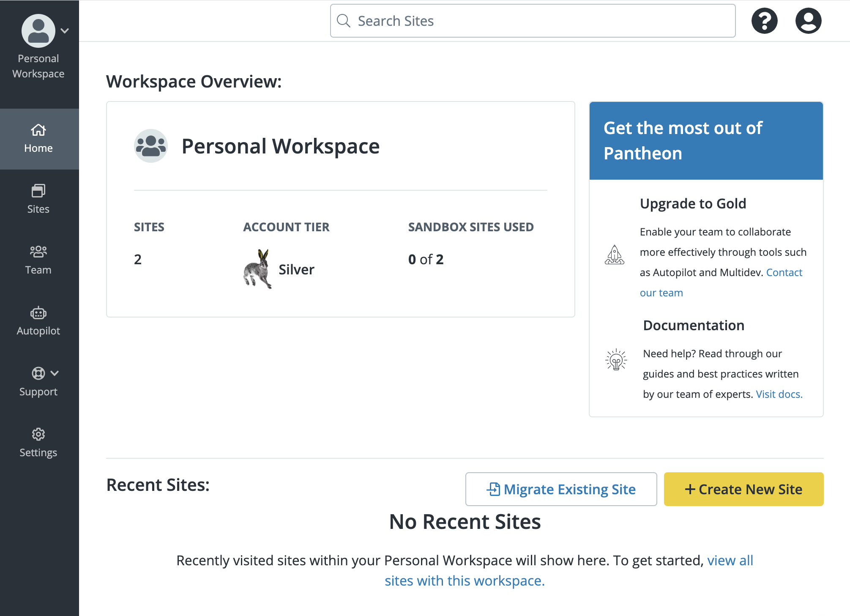Click the user profile icon top right
Image resolution: width=850 pixels, height=616 pixels.
click(x=808, y=21)
